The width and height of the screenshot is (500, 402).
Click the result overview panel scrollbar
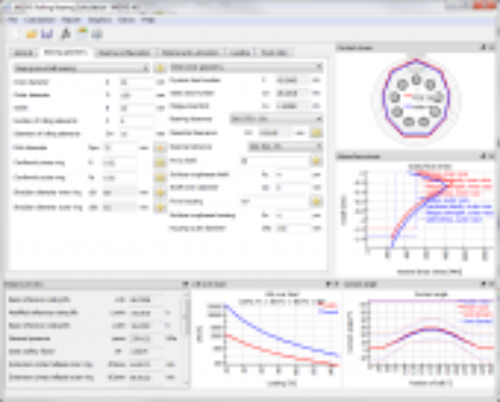coord(186,338)
